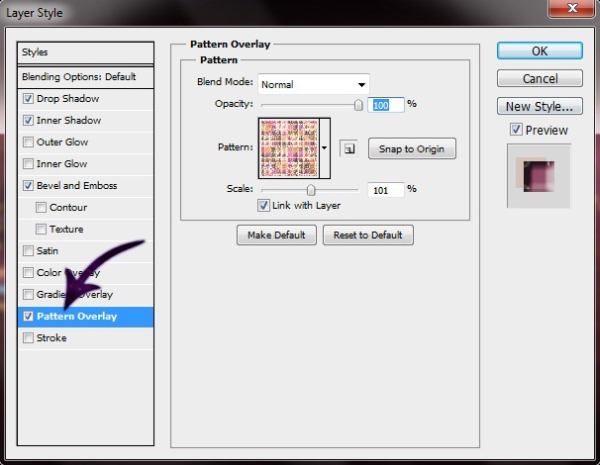
Task: Open Blending Options: Default section
Action: [79, 77]
